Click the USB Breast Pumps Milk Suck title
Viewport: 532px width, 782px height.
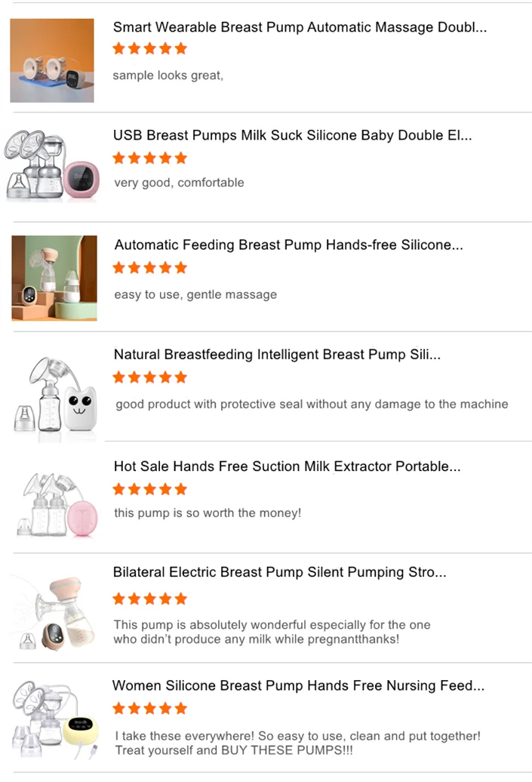pos(292,136)
